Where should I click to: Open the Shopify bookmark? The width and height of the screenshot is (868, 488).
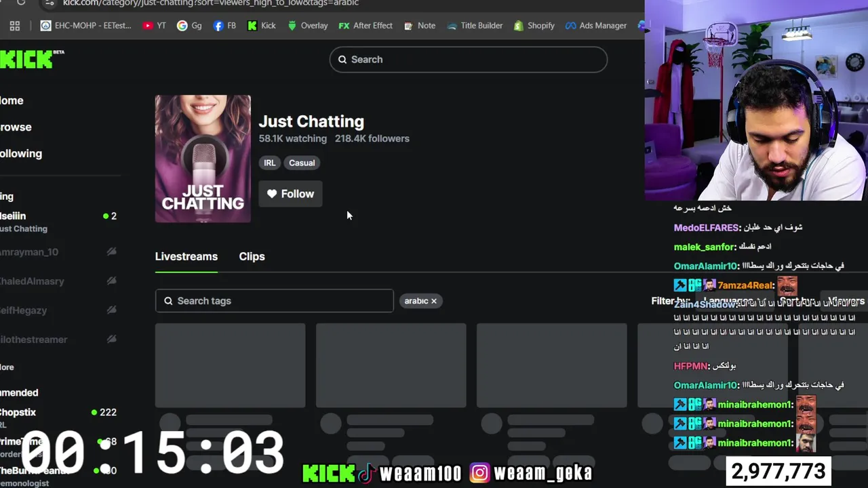pos(534,26)
